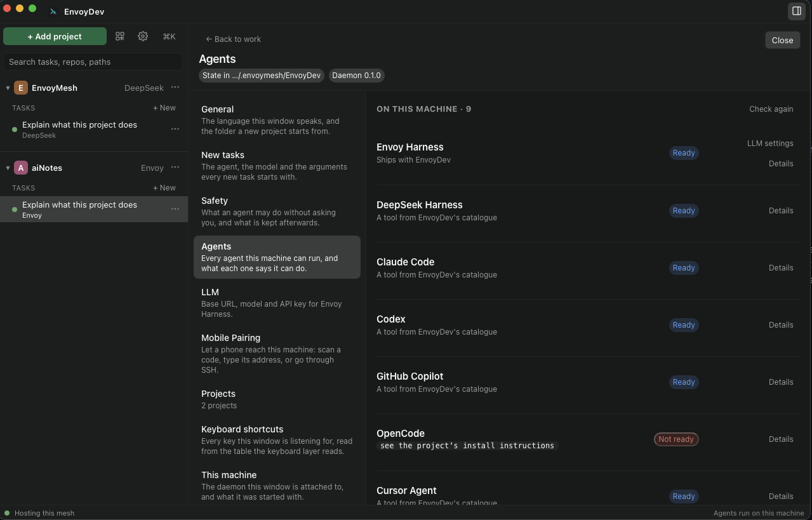Click the Not ready badge for OpenCode

(676, 439)
